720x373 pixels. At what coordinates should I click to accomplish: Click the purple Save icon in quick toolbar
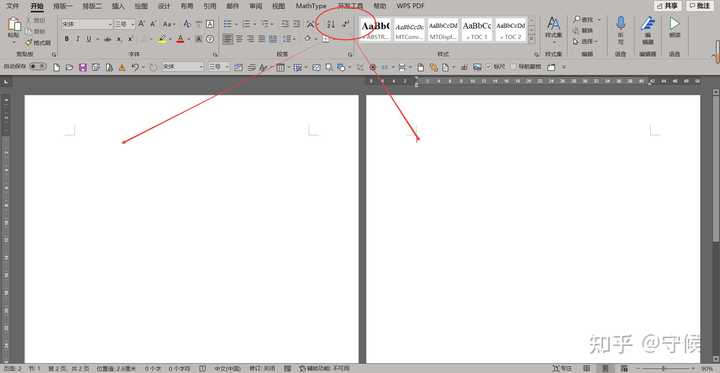point(83,68)
